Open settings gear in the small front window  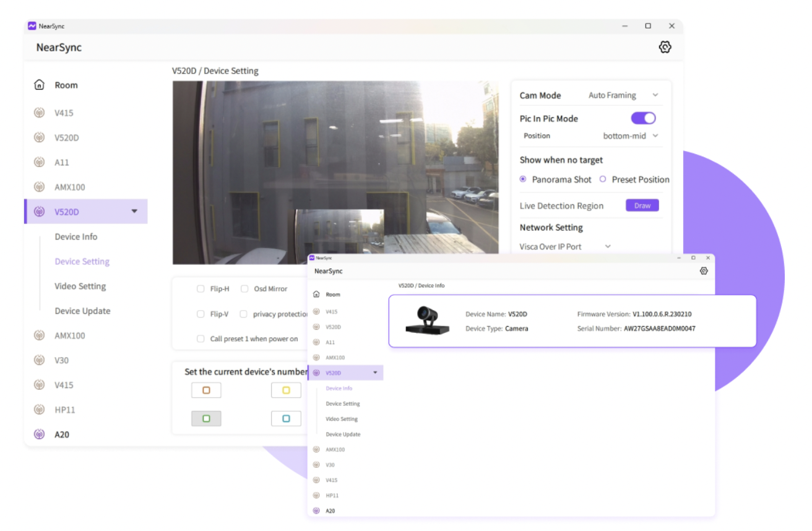(704, 271)
